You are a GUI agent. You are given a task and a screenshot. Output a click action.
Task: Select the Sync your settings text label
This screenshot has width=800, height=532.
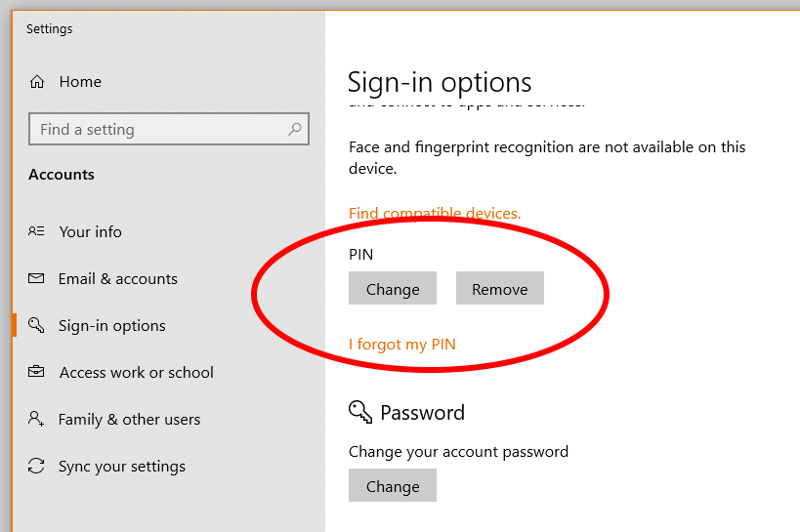click(121, 466)
